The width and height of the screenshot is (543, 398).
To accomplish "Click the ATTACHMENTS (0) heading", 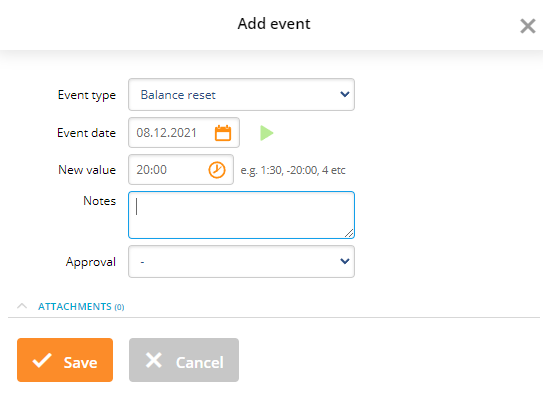I will (81, 307).
